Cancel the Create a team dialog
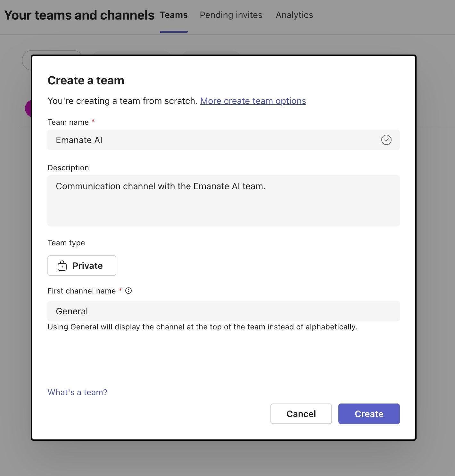The height and width of the screenshot is (476, 455). (x=301, y=414)
